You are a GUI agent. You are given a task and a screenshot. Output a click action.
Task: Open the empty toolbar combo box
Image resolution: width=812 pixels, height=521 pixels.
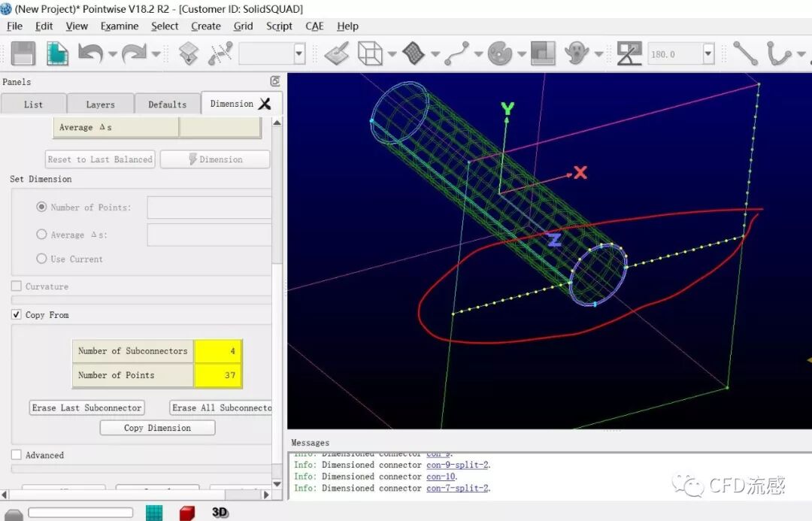click(x=298, y=53)
